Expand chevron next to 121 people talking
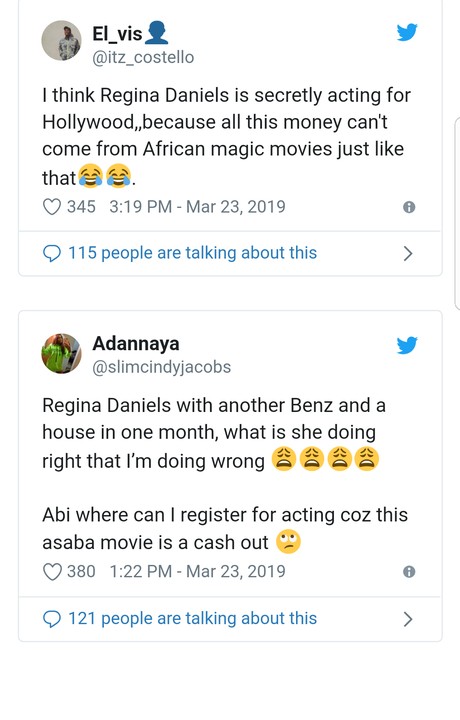Image resolution: width=460 pixels, height=720 pixels. pyautogui.click(x=408, y=619)
